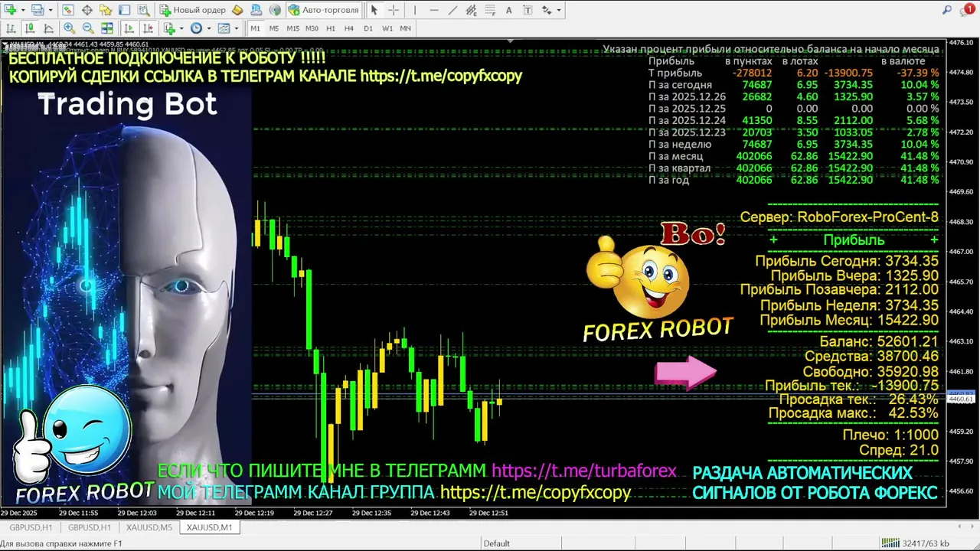Switch to the XAUUSD,M1 chart tab
980x551 pixels.
pos(209,527)
